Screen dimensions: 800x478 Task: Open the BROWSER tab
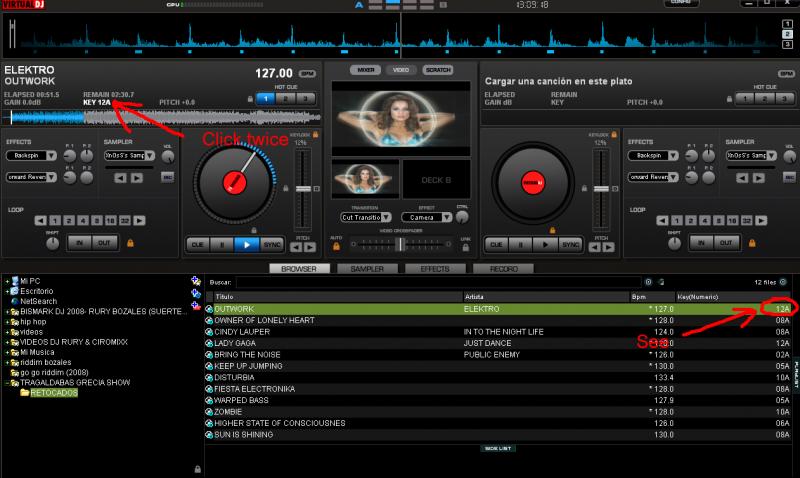(x=299, y=268)
